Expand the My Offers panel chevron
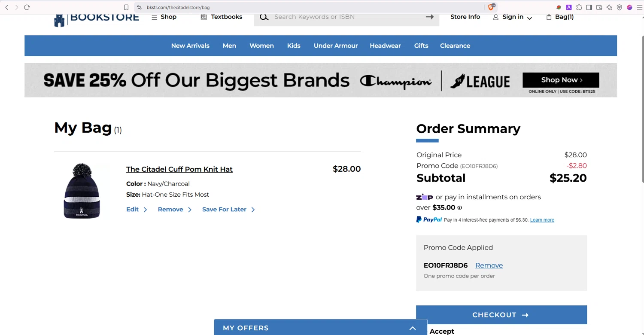This screenshot has height=335, width=644. pos(413,328)
